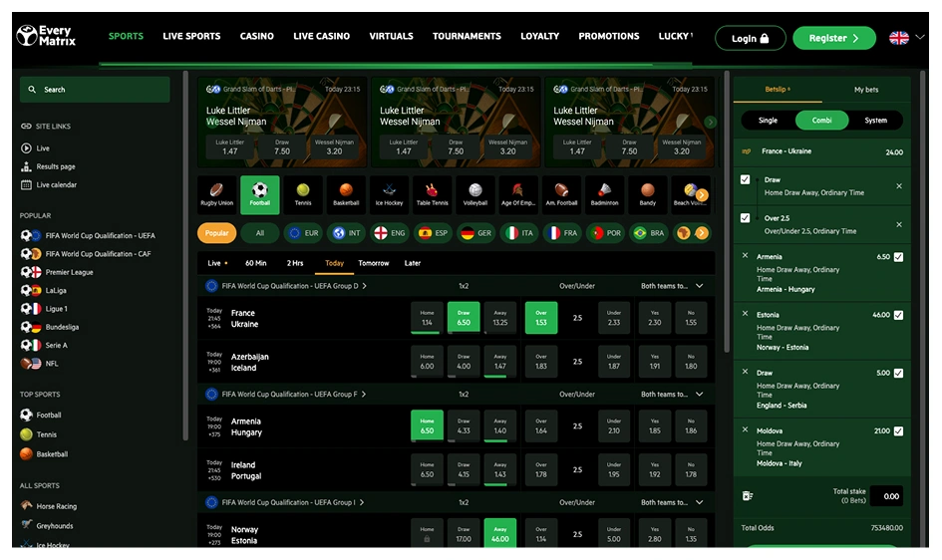Switch to the Tomorrow tab
This screenshot has height=560, width=942.
point(374,264)
